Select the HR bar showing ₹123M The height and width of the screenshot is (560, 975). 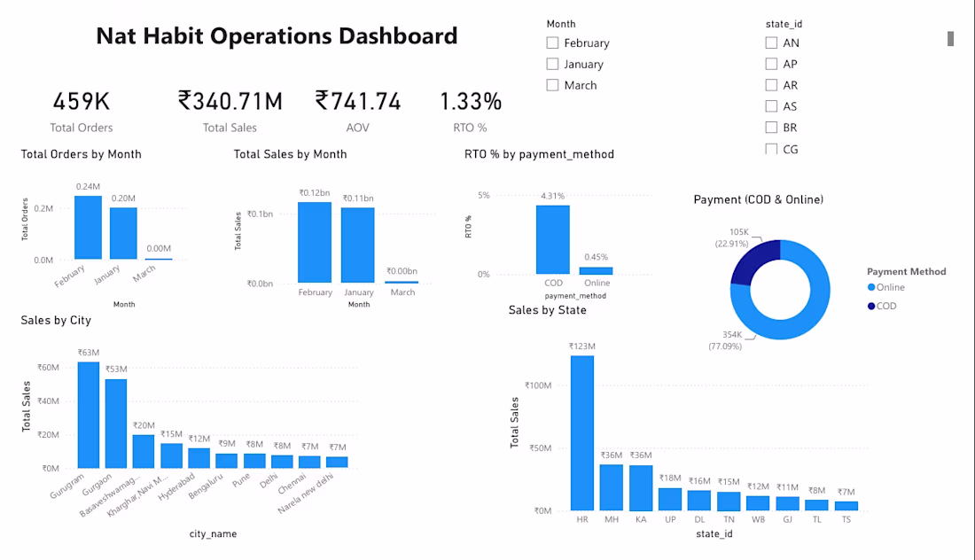click(x=582, y=433)
